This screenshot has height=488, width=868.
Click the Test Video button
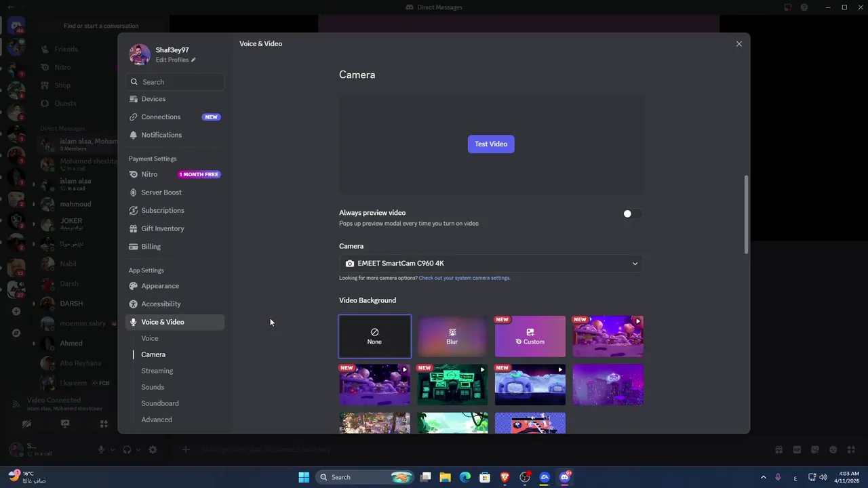pos(491,144)
